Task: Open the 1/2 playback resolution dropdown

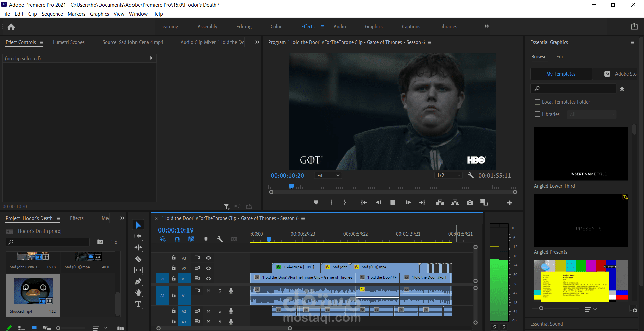Action: (x=448, y=175)
